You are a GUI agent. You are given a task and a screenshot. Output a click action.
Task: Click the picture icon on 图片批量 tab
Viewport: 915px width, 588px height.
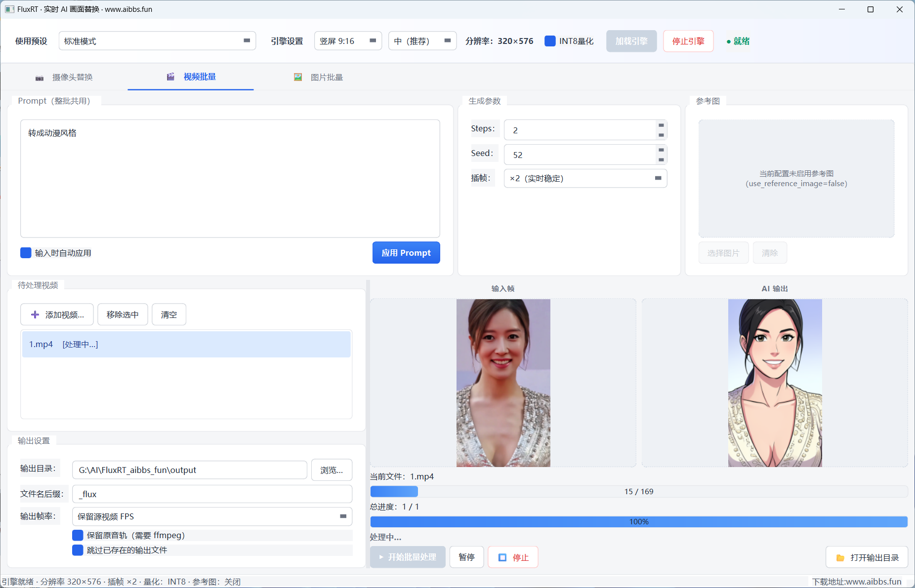(x=298, y=77)
